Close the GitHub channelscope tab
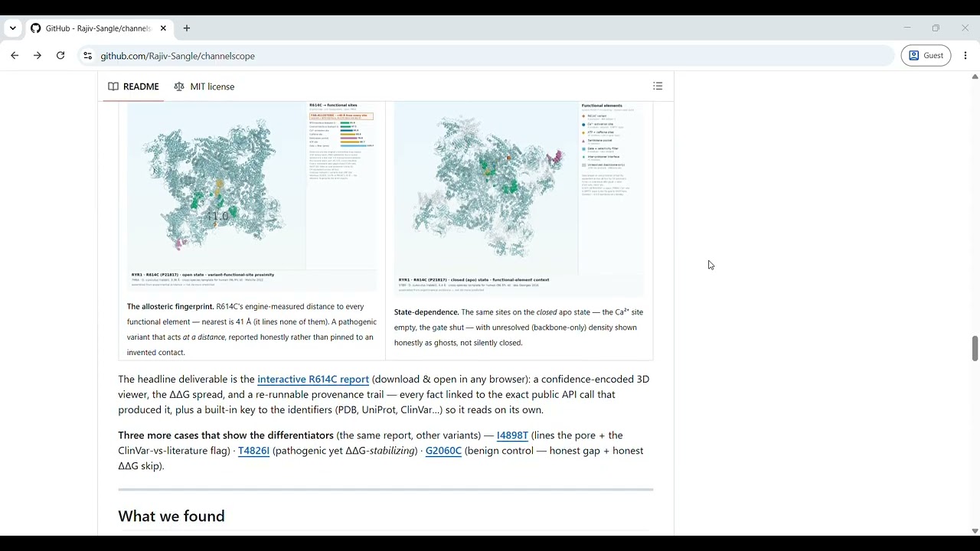 point(163,28)
